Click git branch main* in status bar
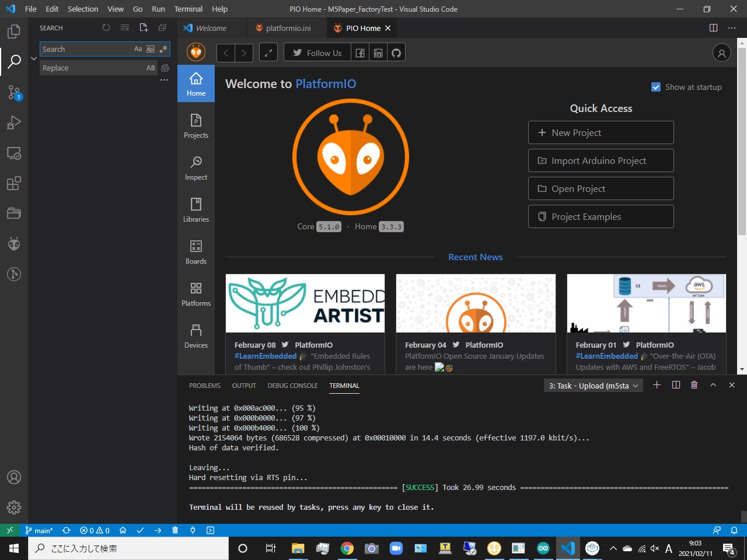 (x=39, y=530)
